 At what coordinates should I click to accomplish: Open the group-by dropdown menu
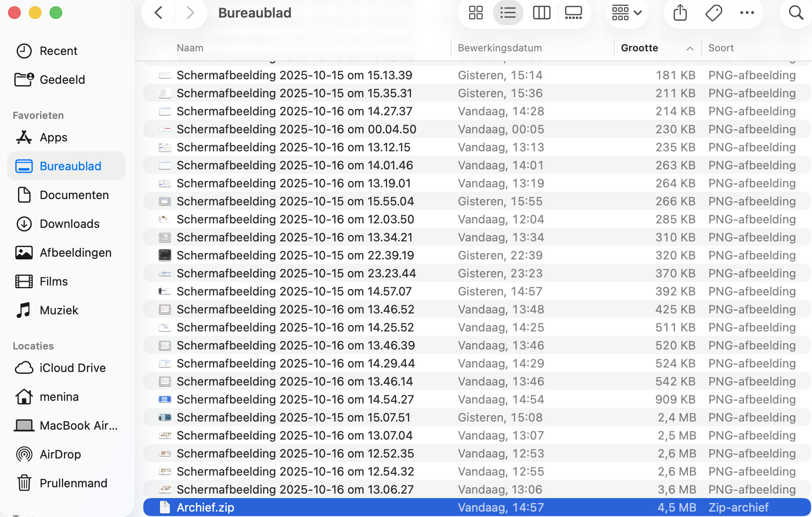pyautogui.click(x=627, y=13)
